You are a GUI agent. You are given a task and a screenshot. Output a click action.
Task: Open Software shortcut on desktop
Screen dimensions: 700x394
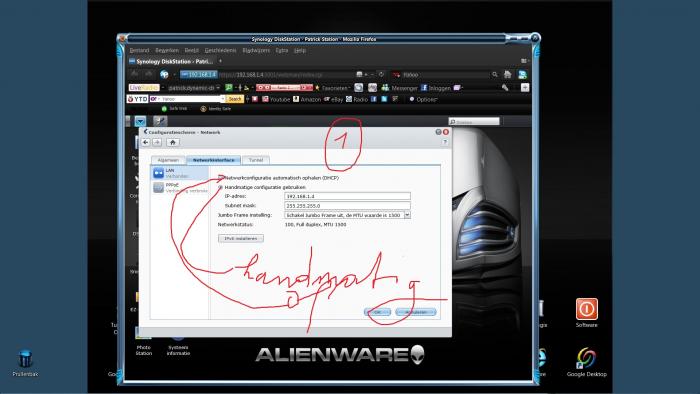586,313
